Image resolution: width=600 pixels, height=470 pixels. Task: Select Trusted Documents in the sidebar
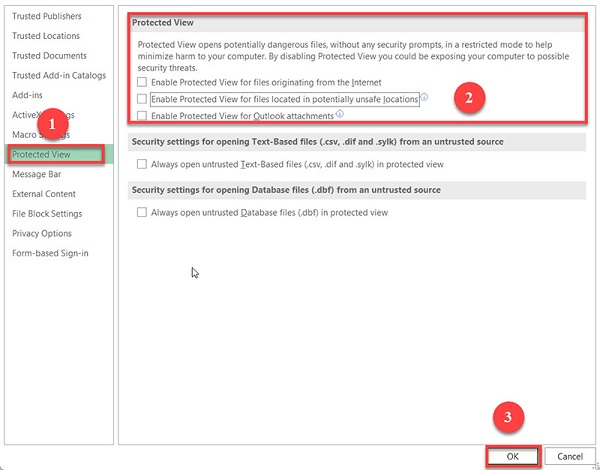(x=49, y=56)
